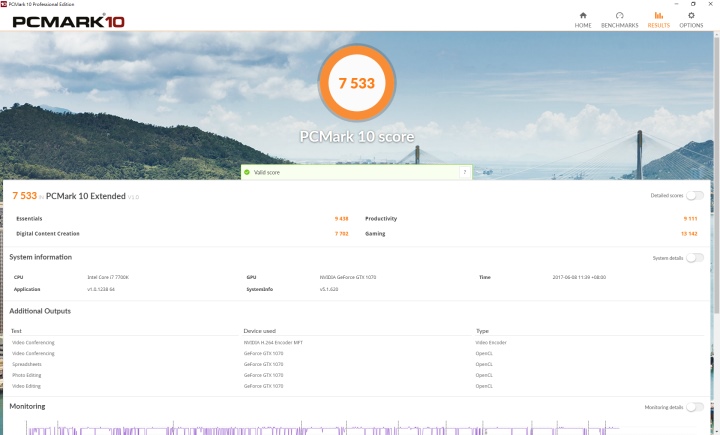Screen dimensions: 720x435
Task: Click the question mark help icon
Action: tap(464, 172)
